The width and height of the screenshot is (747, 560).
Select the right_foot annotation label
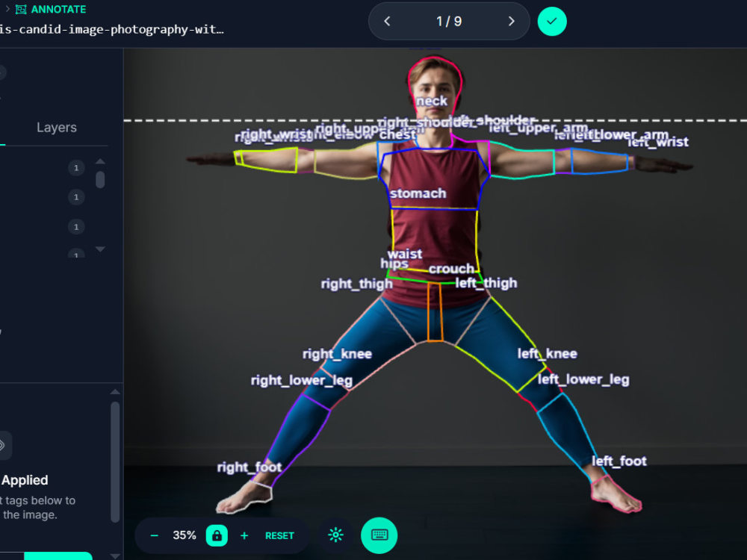[x=249, y=467]
